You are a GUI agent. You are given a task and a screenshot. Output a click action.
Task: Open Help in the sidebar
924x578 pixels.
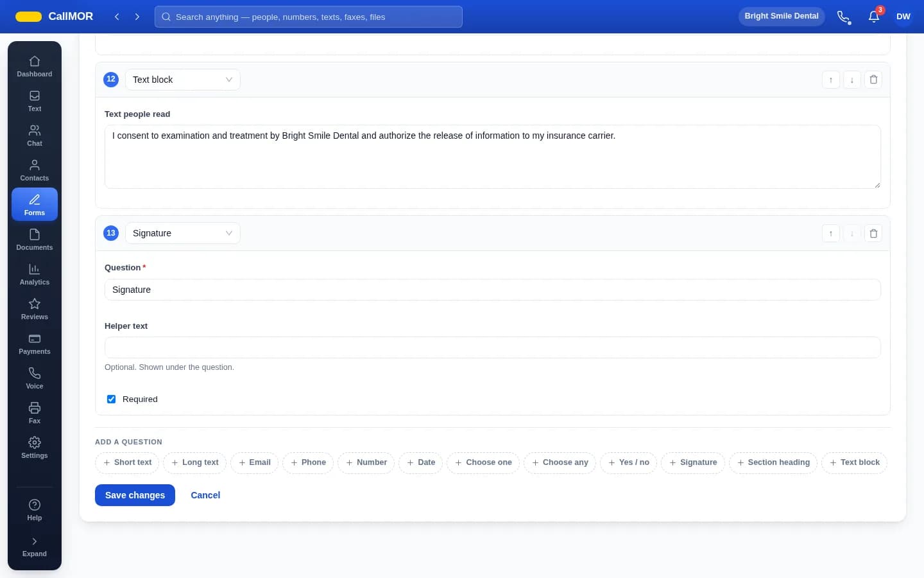tap(35, 510)
